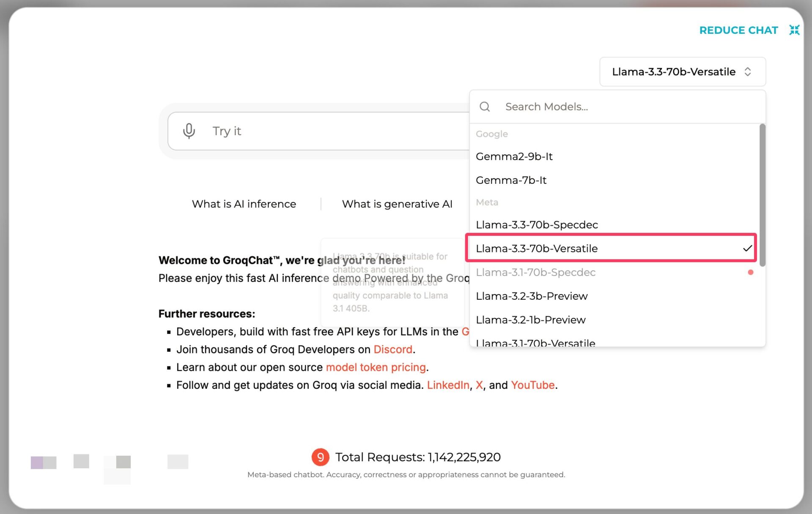Click the model list vertical scrollbar
Viewport: 812px width, 514px height.
[x=762, y=194]
